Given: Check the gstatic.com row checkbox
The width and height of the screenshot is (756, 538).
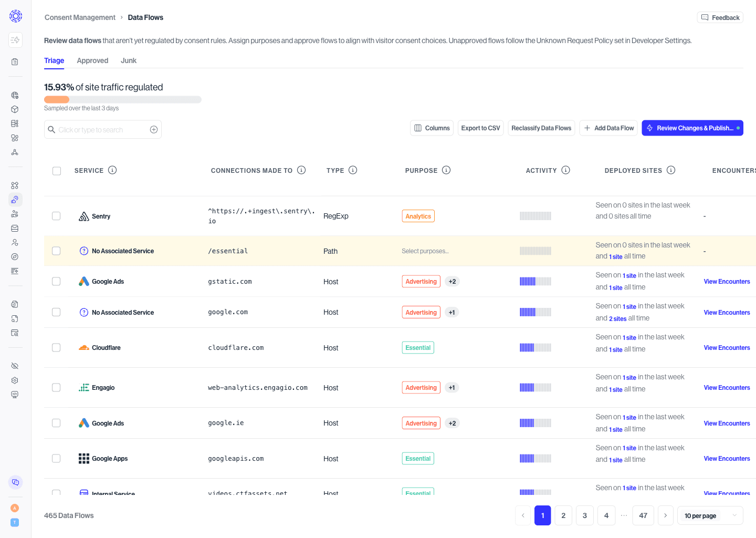Looking at the screenshot, I should (56, 282).
